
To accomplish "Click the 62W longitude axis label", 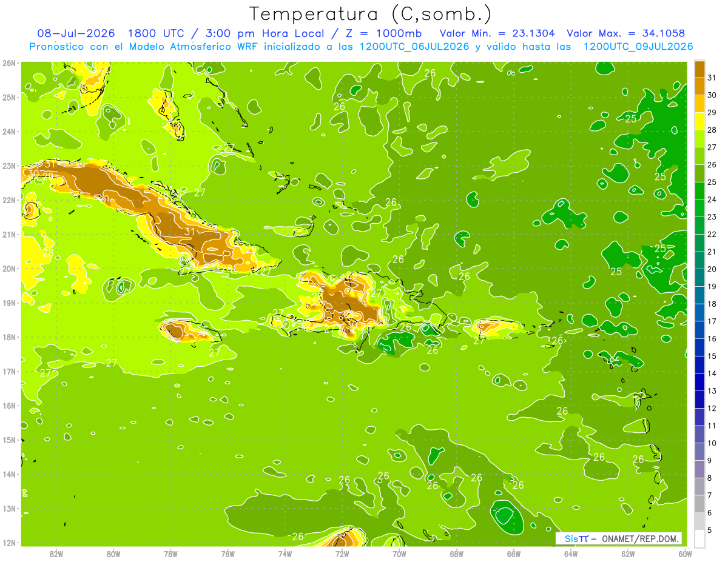I will coord(628,553).
